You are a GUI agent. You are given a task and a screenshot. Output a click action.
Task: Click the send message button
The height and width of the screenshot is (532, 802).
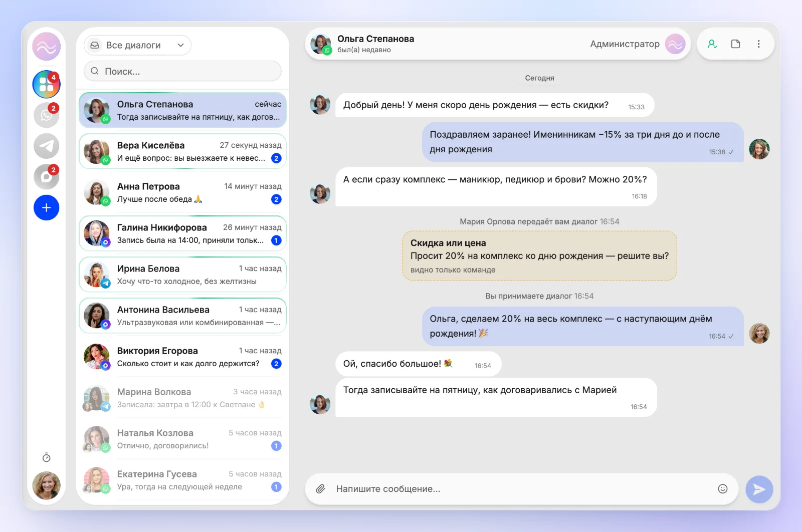[759, 489]
